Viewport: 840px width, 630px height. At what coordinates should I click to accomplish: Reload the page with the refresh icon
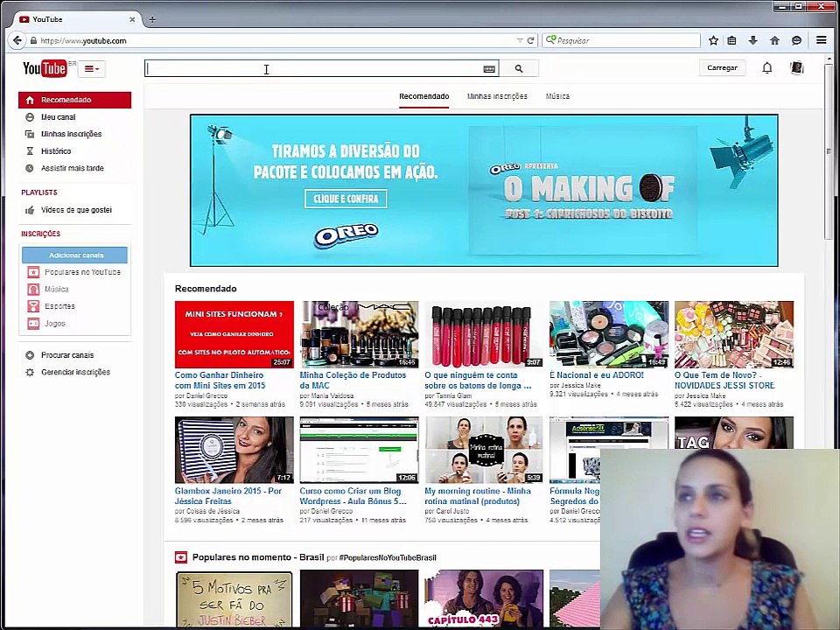[x=530, y=41]
